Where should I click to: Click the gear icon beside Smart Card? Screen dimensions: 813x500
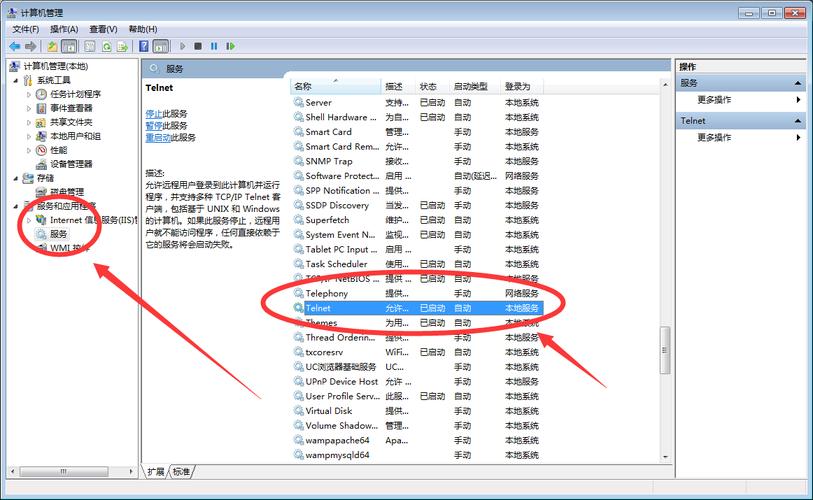[299, 132]
